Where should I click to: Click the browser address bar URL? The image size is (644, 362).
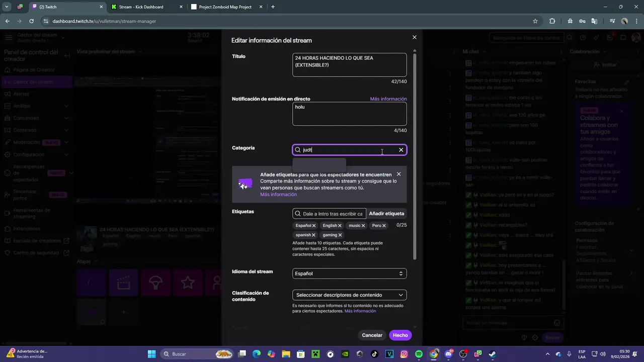click(104, 21)
